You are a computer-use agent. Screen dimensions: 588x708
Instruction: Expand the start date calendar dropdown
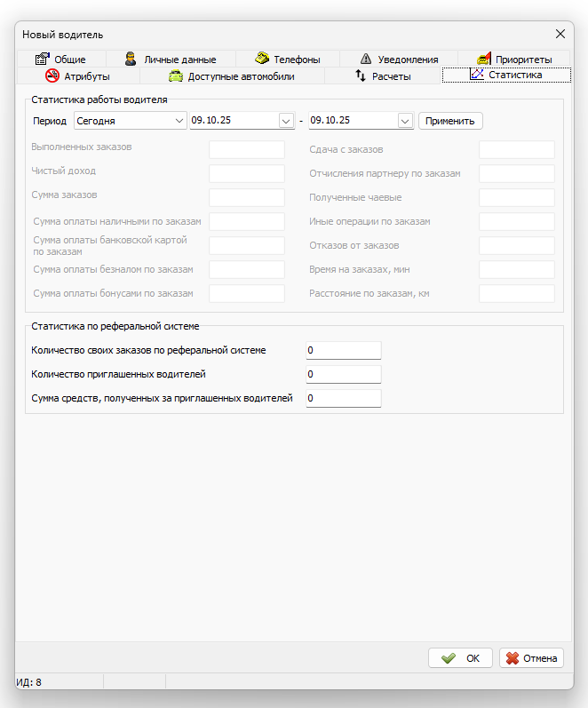pos(286,120)
